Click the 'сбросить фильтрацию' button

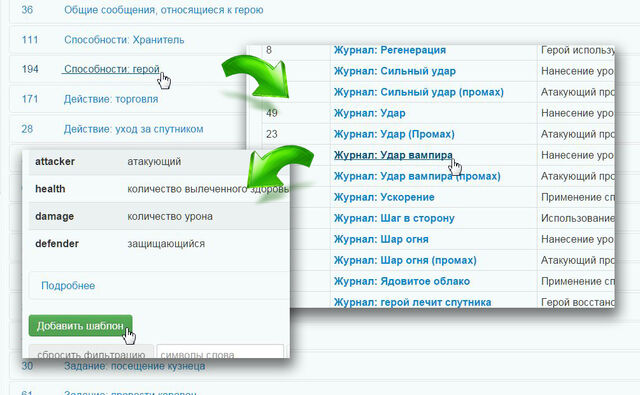[91, 352]
